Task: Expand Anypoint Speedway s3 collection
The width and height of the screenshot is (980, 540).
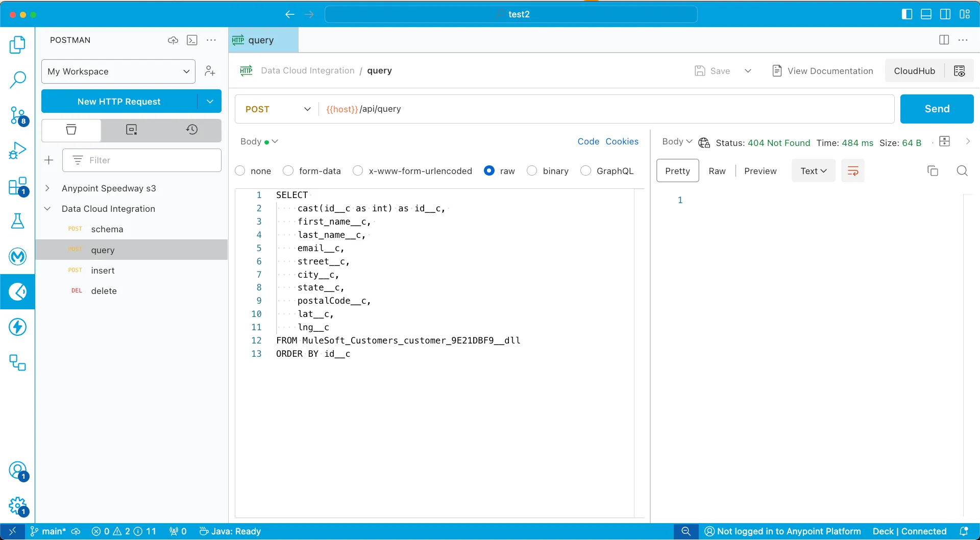Action: [47, 188]
